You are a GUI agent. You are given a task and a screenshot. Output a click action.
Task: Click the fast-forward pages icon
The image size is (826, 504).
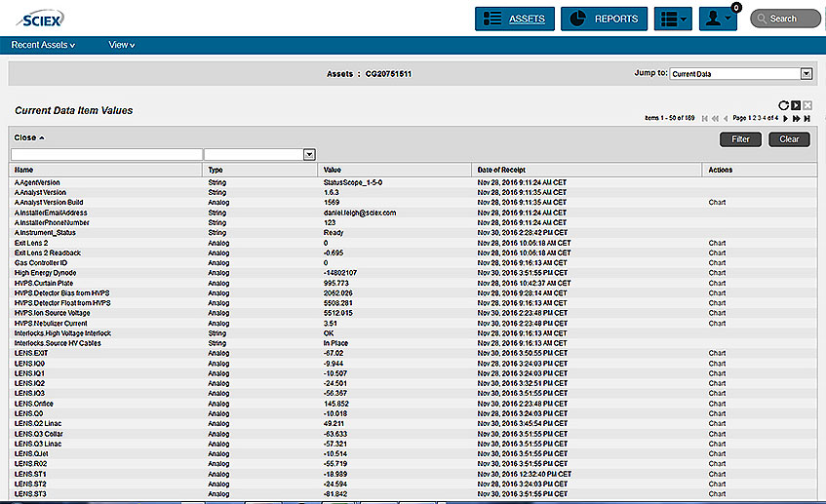(796, 118)
